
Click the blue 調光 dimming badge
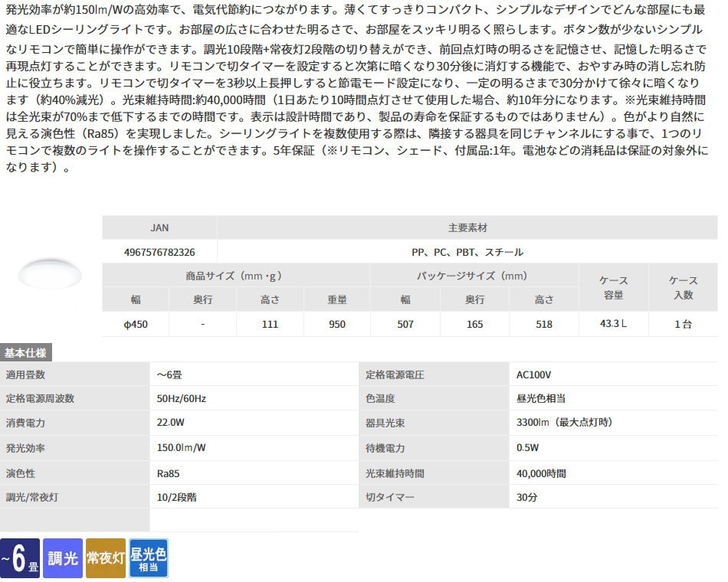click(x=64, y=558)
